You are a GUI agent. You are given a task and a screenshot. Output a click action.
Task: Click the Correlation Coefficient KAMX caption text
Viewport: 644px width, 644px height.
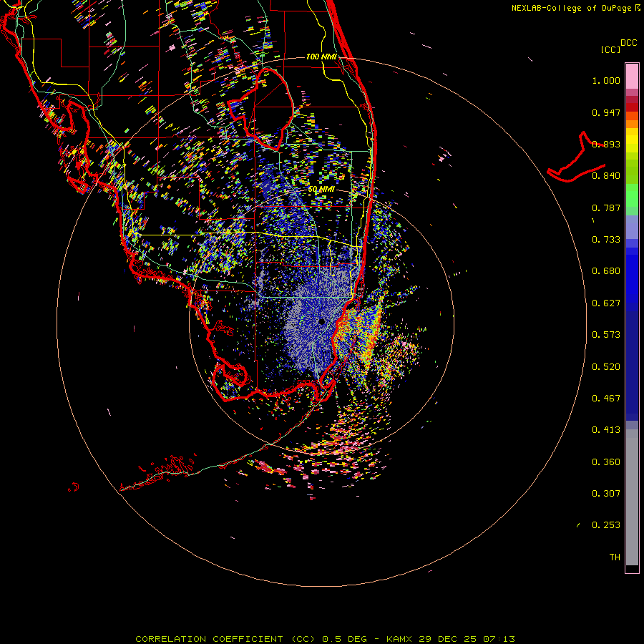click(x=325, y=639)
